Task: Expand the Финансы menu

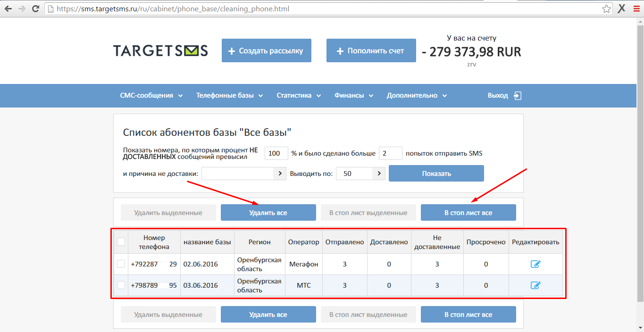Action: click(354, 95)
